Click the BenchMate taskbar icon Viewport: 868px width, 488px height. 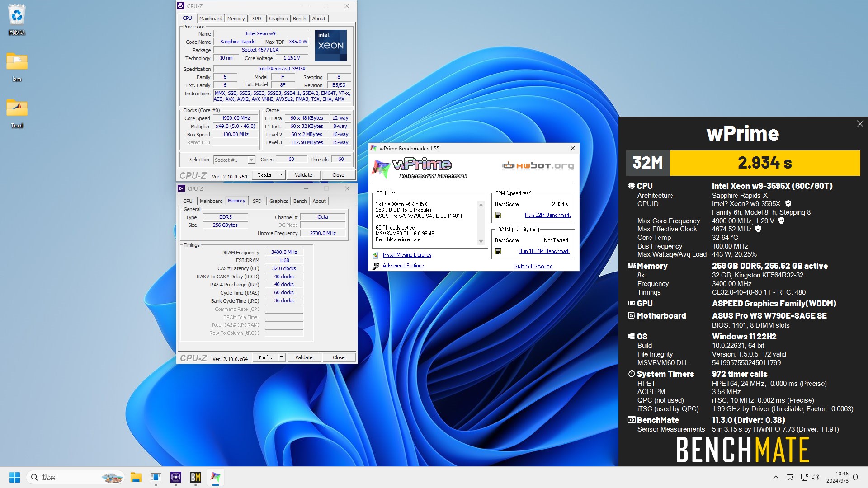(196, 477)
